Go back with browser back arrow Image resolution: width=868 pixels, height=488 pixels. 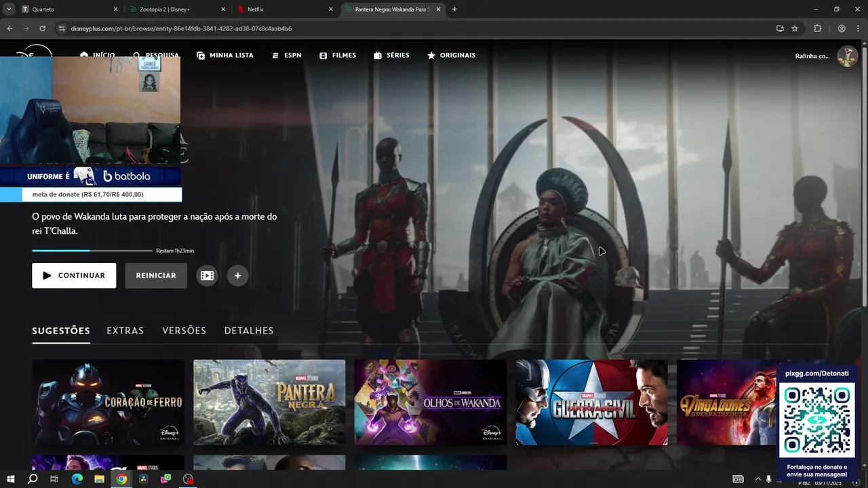[9, 28]
